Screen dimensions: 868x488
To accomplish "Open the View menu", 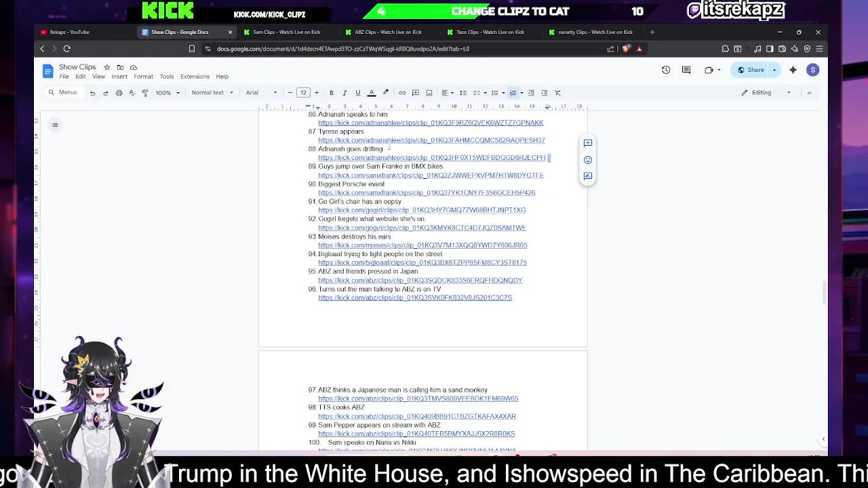I will (x=98, y=77).
